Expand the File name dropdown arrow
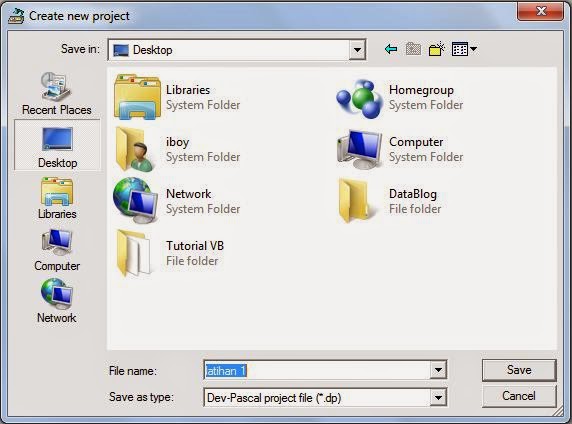The width and height of the screenshot is (572, 424). [x=438, y=370]
